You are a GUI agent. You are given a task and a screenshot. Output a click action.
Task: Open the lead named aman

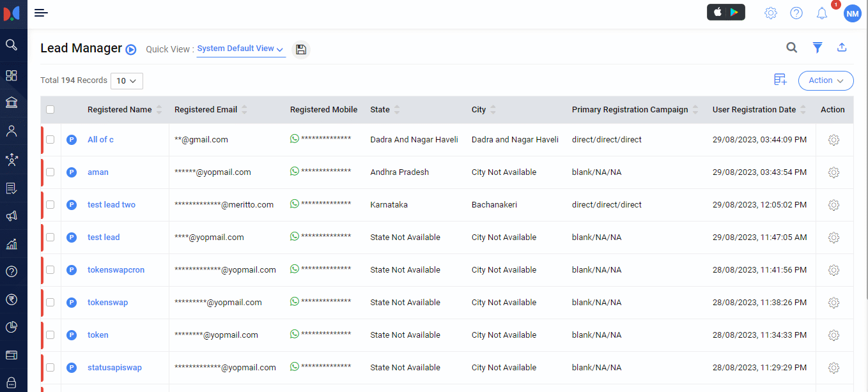coord(98,172)
